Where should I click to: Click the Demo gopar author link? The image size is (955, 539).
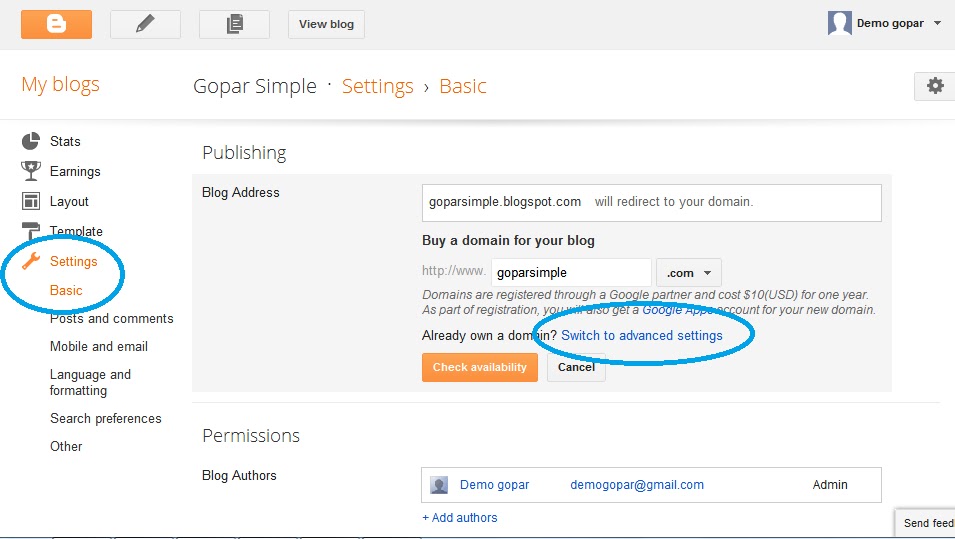pyautogui.click(x=494, y=485)
